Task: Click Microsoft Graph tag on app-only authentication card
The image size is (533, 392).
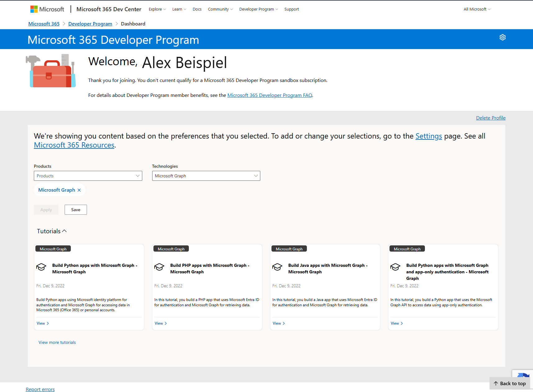Action: coord(407,249)
